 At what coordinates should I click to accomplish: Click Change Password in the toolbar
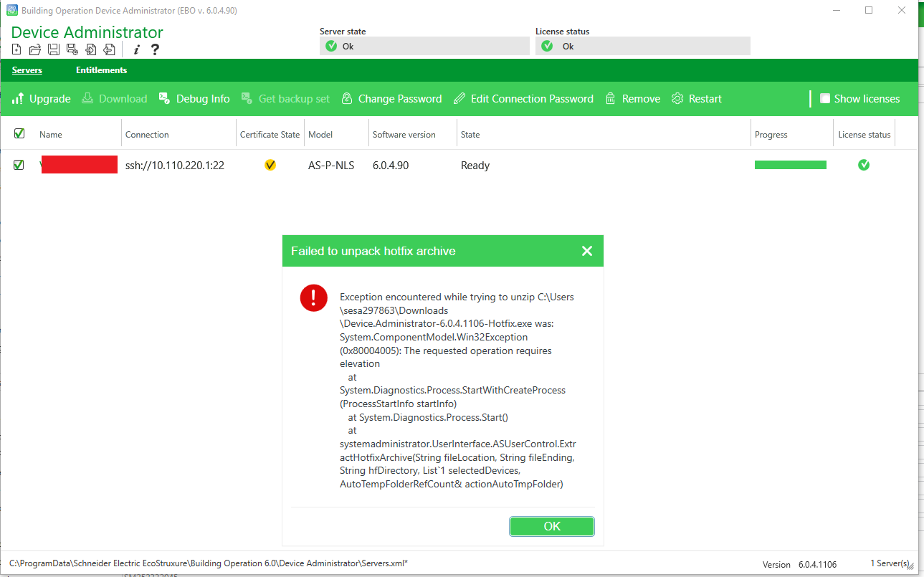pos(391,99)
